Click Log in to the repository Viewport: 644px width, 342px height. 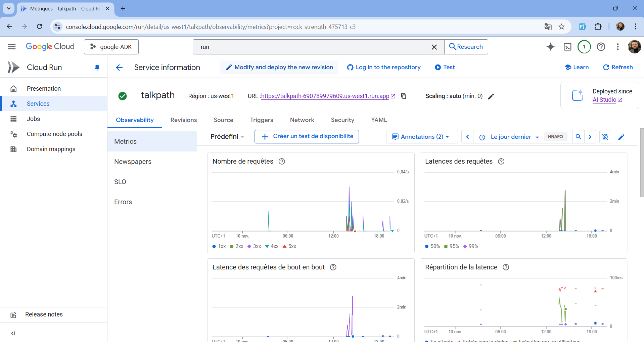pyautogui.click(x=384, y=67)
